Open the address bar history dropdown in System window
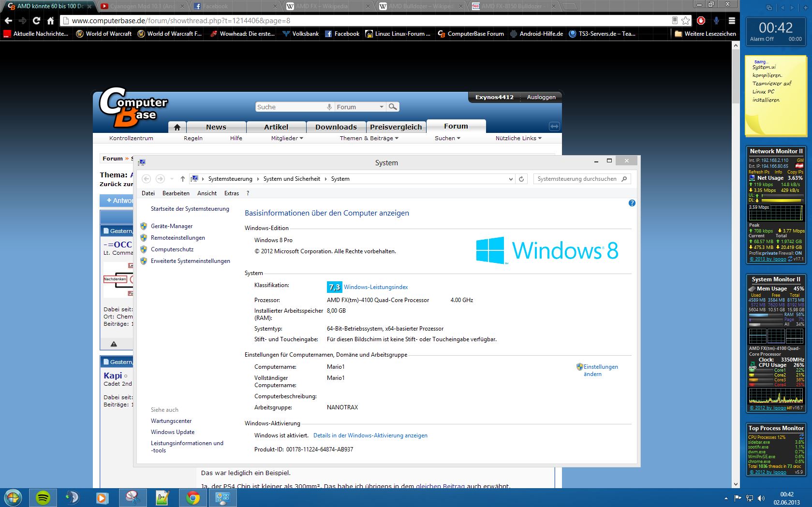The height and width of the screenshot is (507, 812). pyautogui.click(x=511, y=179)
